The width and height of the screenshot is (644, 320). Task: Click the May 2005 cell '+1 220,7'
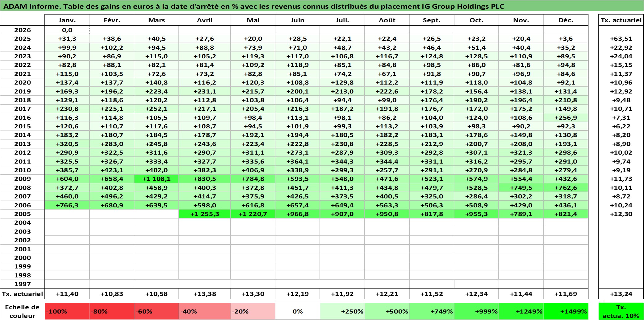pyautogui.click(x=253, y=214)
